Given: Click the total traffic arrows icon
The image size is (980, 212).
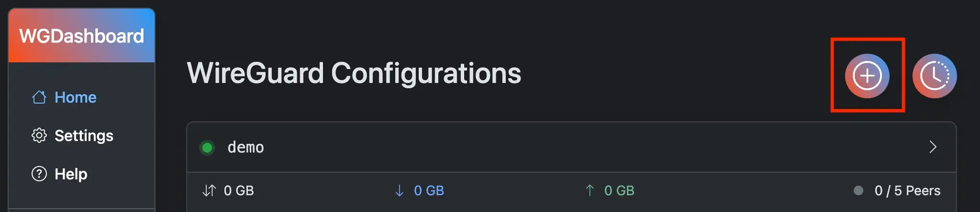Looking at the screenshot, I should coord(209,190).
